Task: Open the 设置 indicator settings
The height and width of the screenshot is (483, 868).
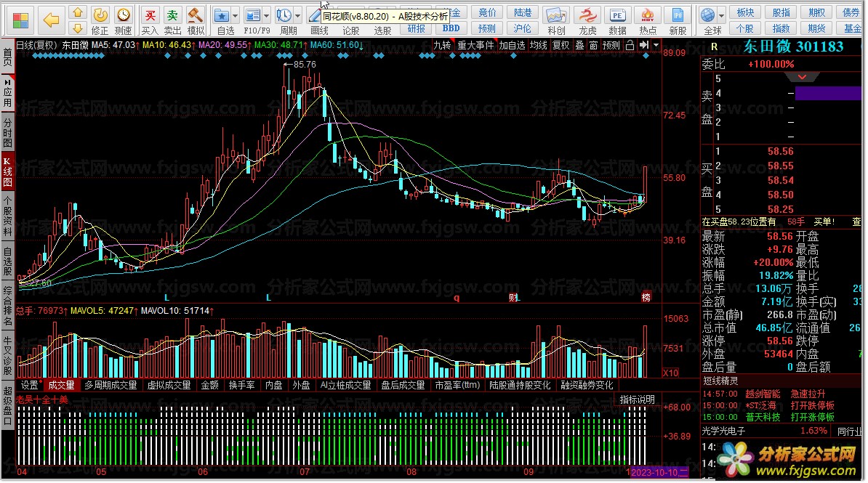Action: coord(30,385)
